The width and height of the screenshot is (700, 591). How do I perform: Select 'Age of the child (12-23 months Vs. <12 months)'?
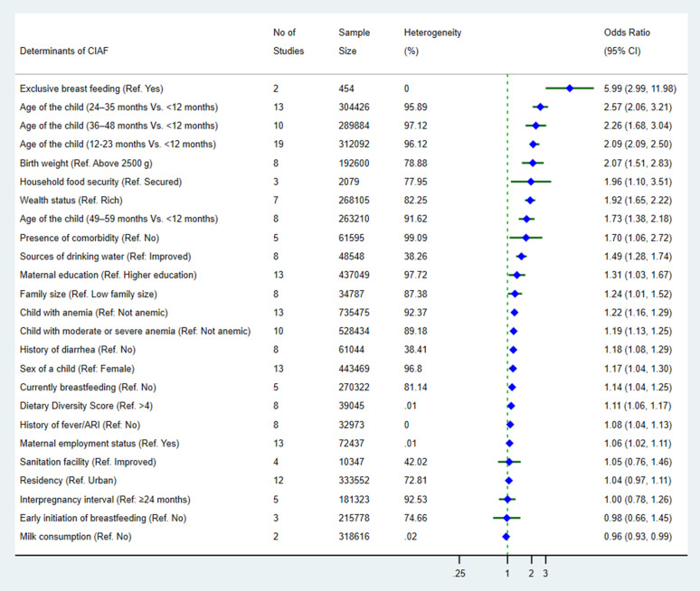(118, 145)
